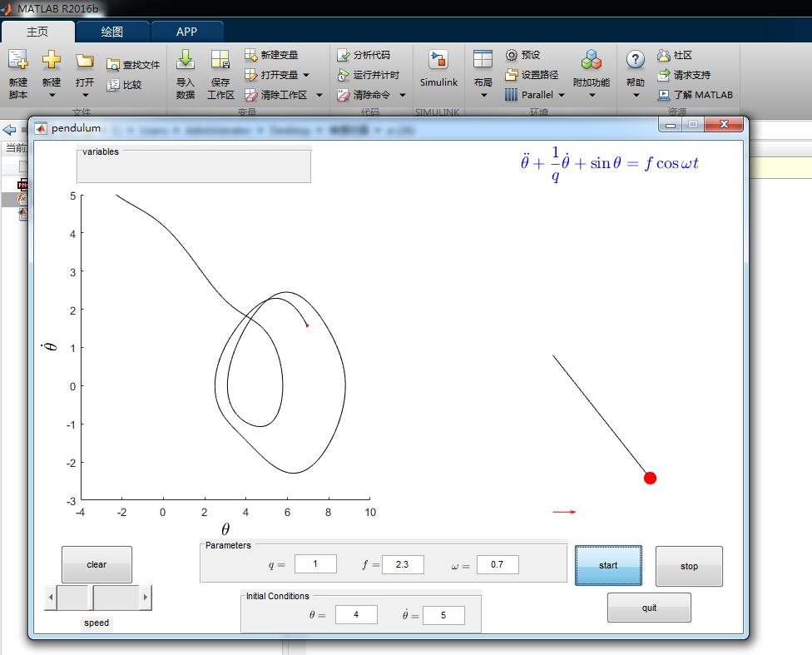Close the pendulum window
Screen dimensions: 812x655
[724, 124]
